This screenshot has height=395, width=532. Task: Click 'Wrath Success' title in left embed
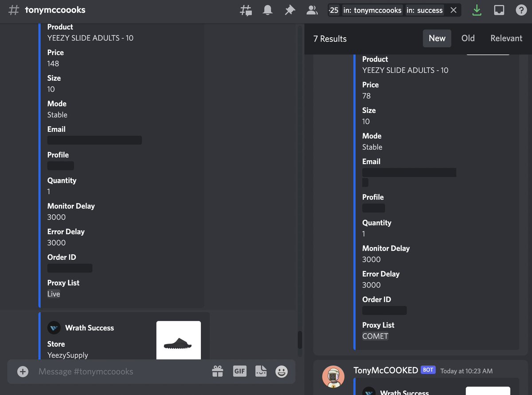90,328
